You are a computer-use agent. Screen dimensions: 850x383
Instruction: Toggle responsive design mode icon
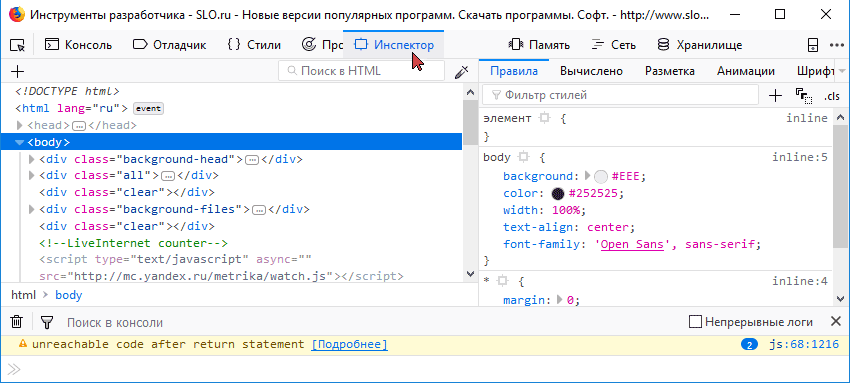[x=813, y=45]
